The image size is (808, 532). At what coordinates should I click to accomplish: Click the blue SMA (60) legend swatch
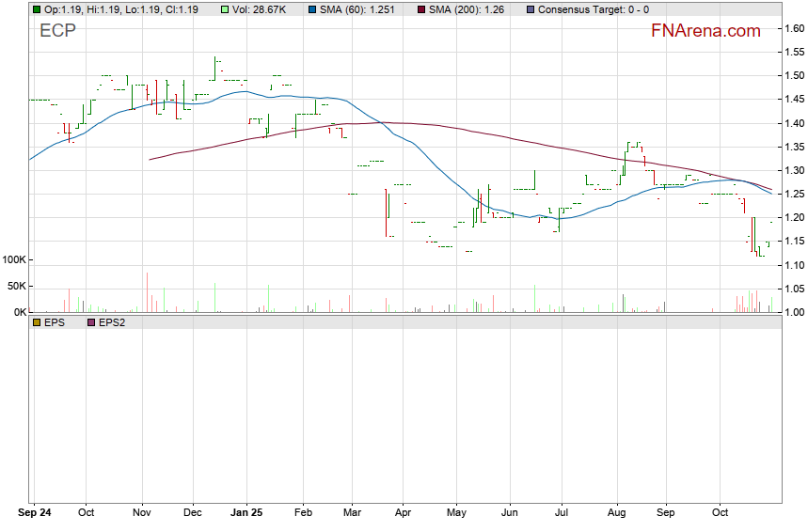(x=311, y=9)
